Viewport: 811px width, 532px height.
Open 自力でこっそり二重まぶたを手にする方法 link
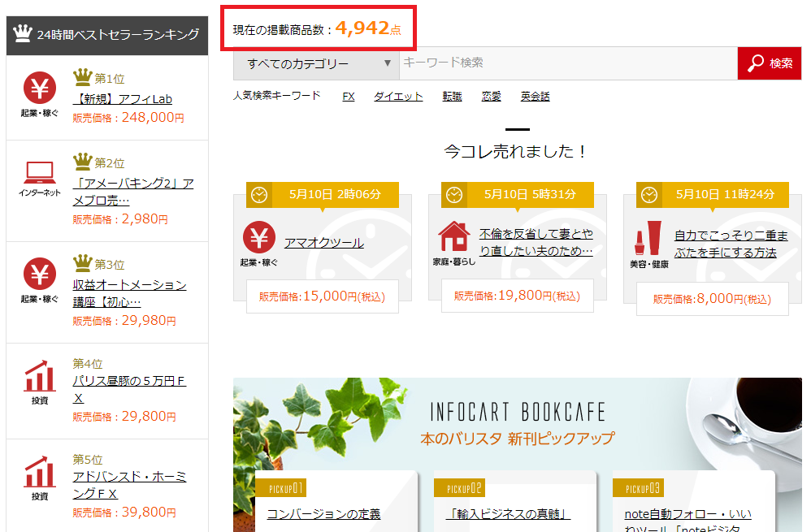[x=731, y=244]
